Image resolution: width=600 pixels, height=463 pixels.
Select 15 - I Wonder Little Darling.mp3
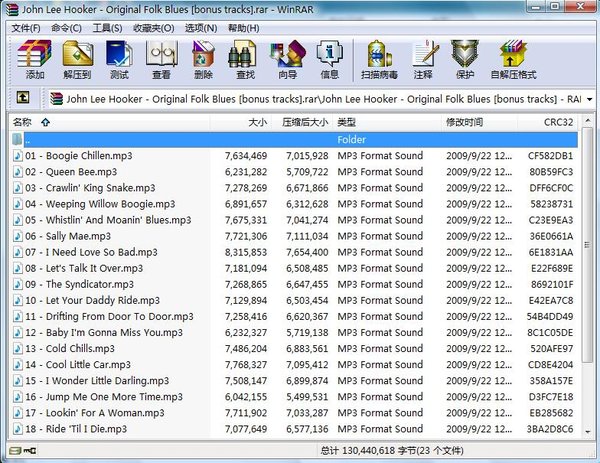pyautogui.click(x=97, y=380)
